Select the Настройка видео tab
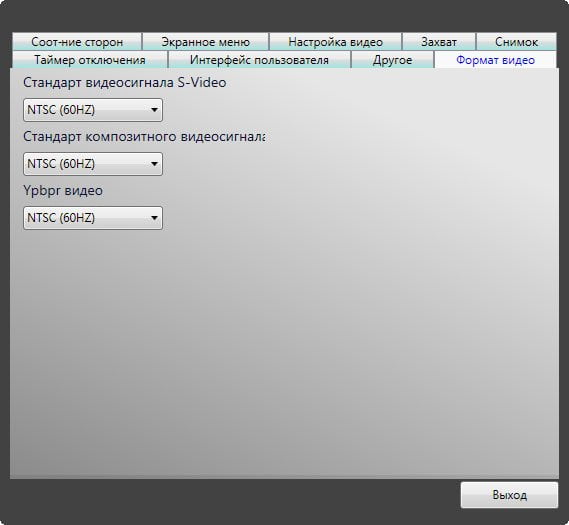Viewport: 569px width, 525px height. pyautogui.click(x=335, y=42)
